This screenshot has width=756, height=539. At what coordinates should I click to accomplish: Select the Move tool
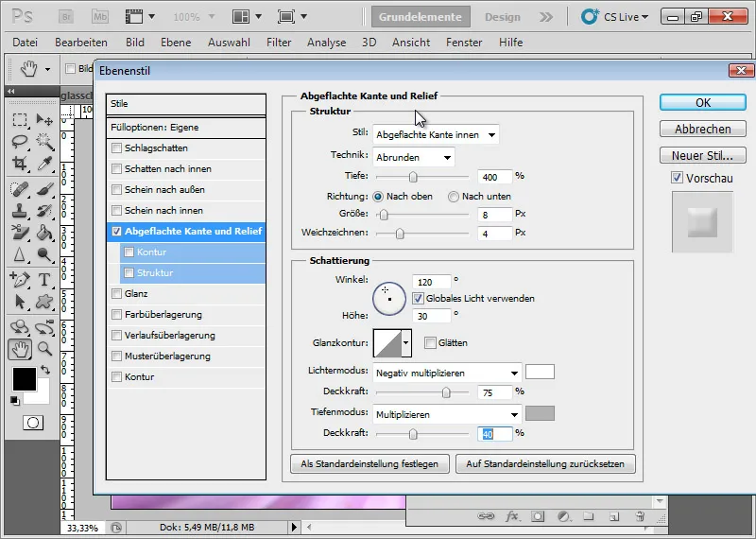click(44, 119)
